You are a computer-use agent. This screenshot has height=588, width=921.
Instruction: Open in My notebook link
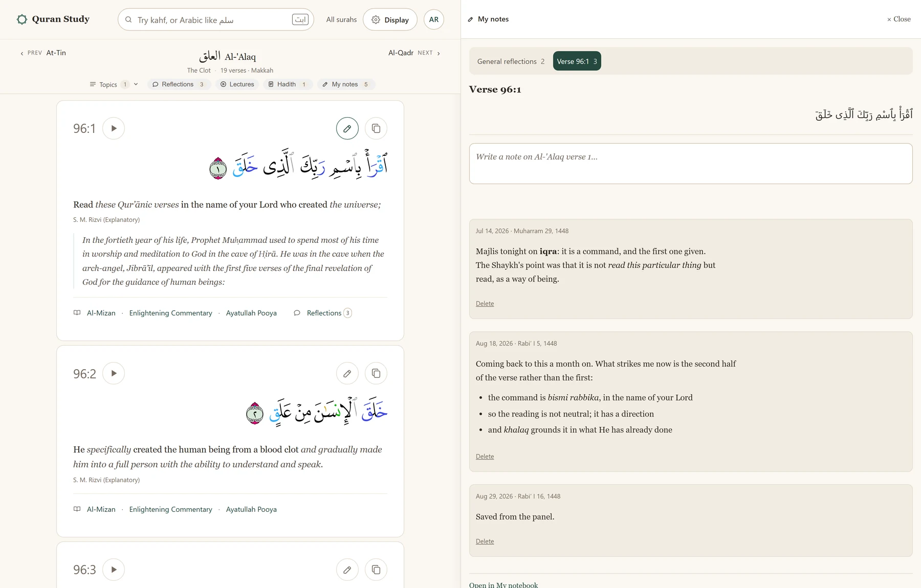pos(503,584)
